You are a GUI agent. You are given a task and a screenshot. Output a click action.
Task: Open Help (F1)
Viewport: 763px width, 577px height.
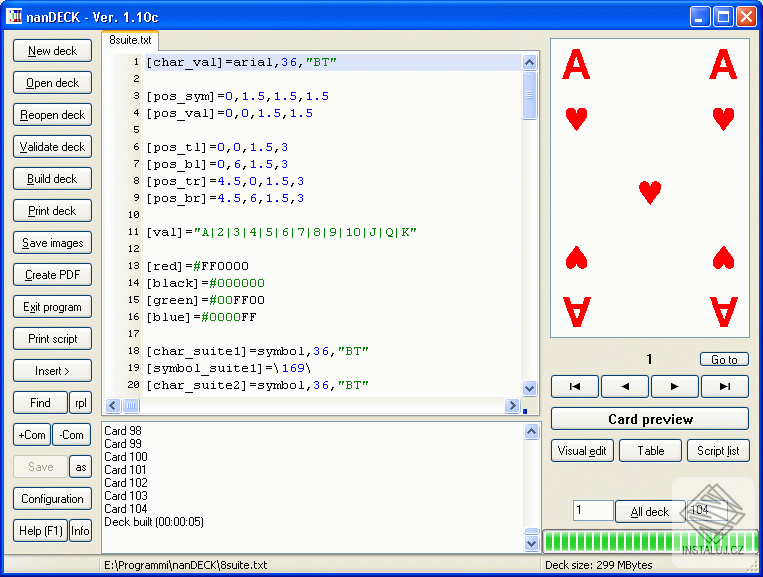[40, 531]
